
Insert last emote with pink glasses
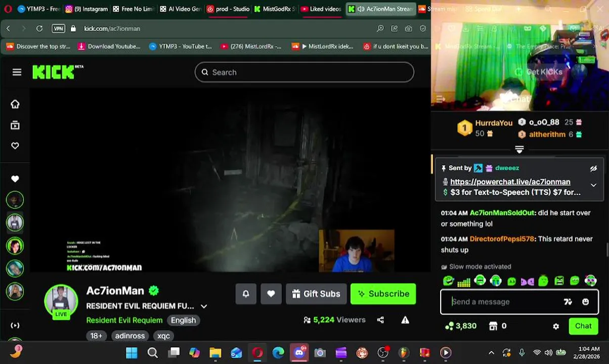coord(590,281)
